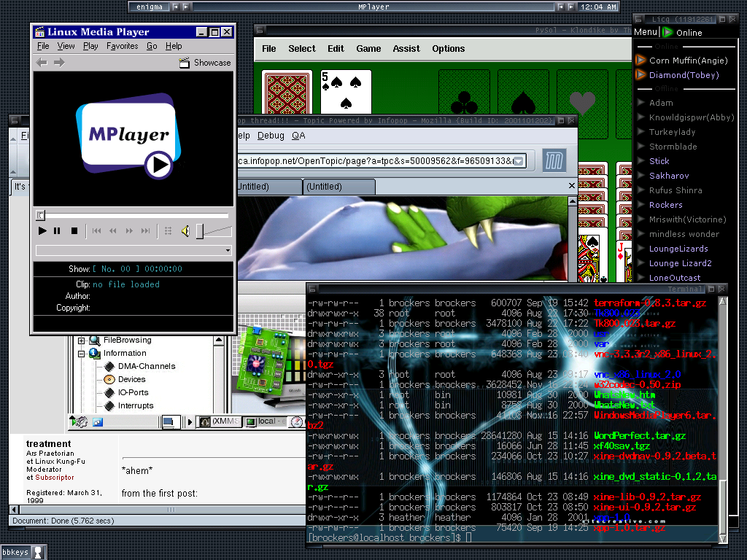
Task: Click the fast-forward icon in media player
Action: (x=129, y=231)
